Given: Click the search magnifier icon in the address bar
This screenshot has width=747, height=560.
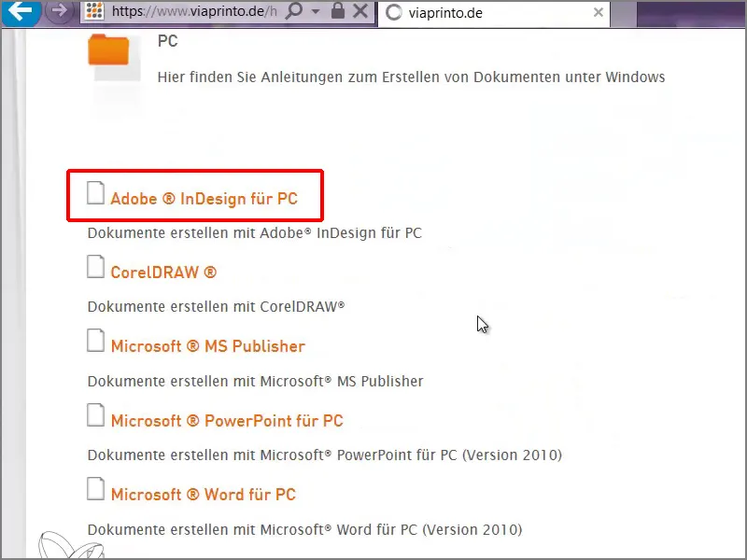Looking at the screenshot, I should click(x=294, y=11).
